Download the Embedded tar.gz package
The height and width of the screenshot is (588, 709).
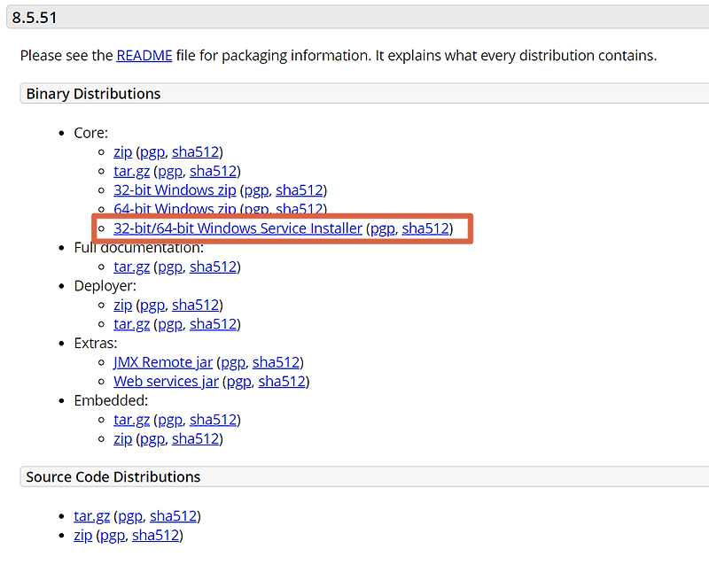pyautogui.click(x=131, y=420)
